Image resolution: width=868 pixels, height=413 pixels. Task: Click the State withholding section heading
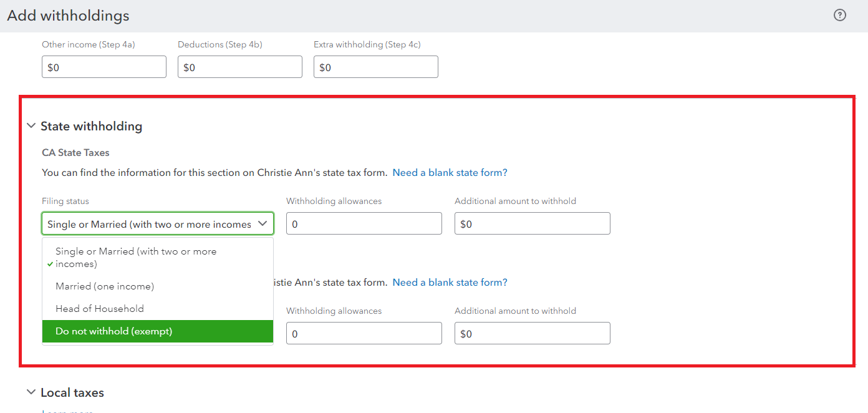pyautogui.click(x=91, y=126)
